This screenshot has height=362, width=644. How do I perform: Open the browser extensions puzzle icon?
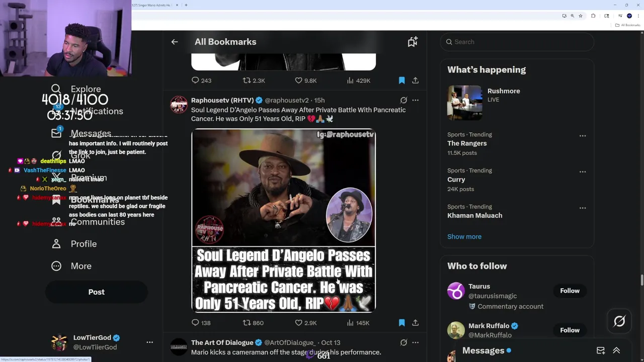pos(593,16)
